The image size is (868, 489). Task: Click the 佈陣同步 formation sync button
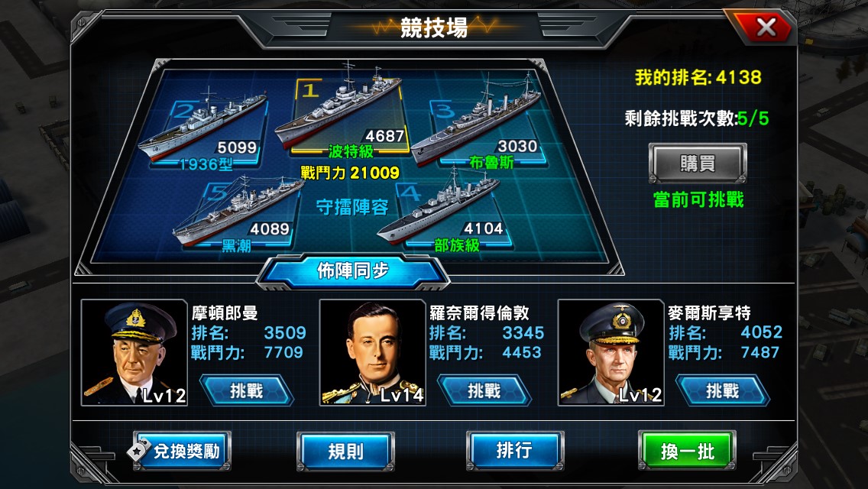[353, 270]
